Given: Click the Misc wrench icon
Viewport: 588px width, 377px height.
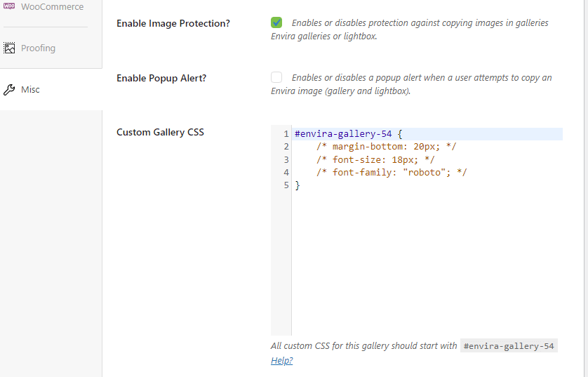Looking at the screenshot, I should (9, 90).
